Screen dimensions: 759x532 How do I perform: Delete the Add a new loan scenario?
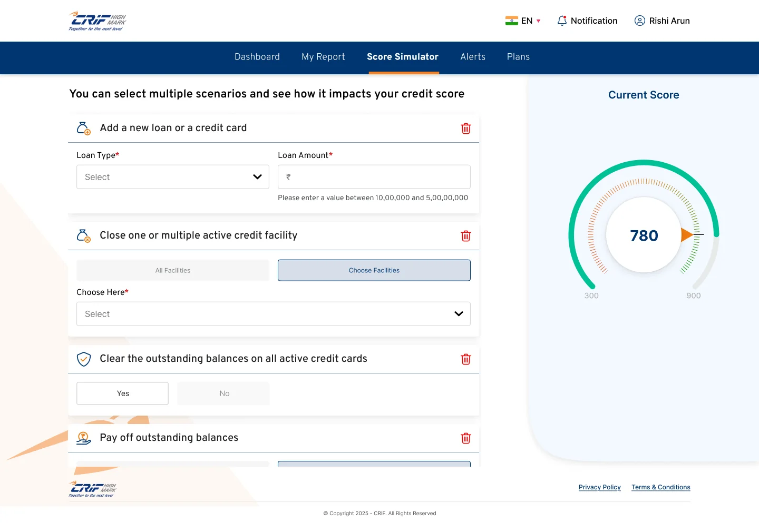point(466,129)
